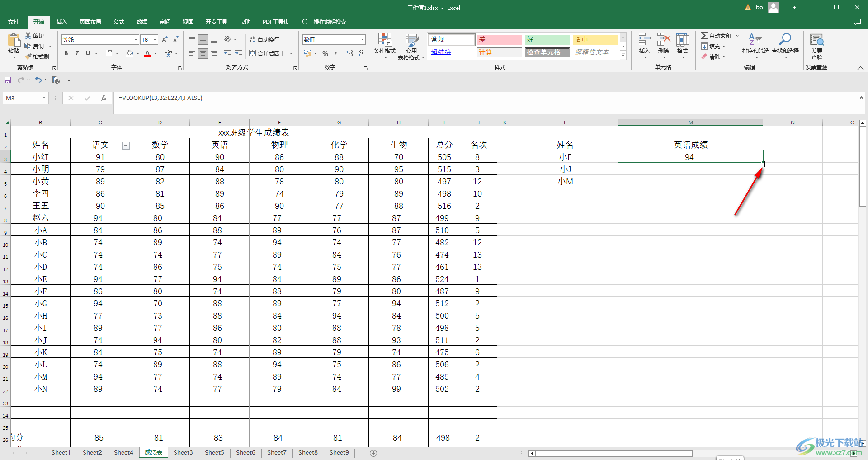Open Find and Select magnifier icon
868x460 pixels.
tap(785, 40)
